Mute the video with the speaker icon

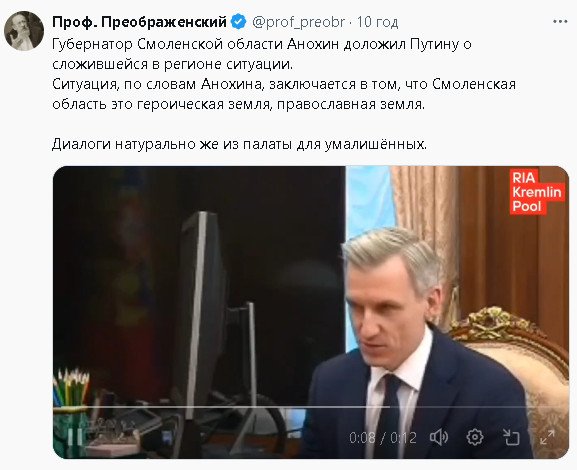439,437
